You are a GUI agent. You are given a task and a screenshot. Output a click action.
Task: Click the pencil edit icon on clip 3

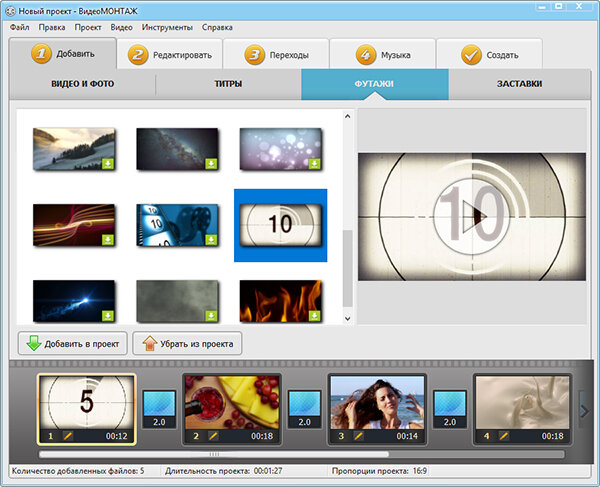(x=359, y=436)
